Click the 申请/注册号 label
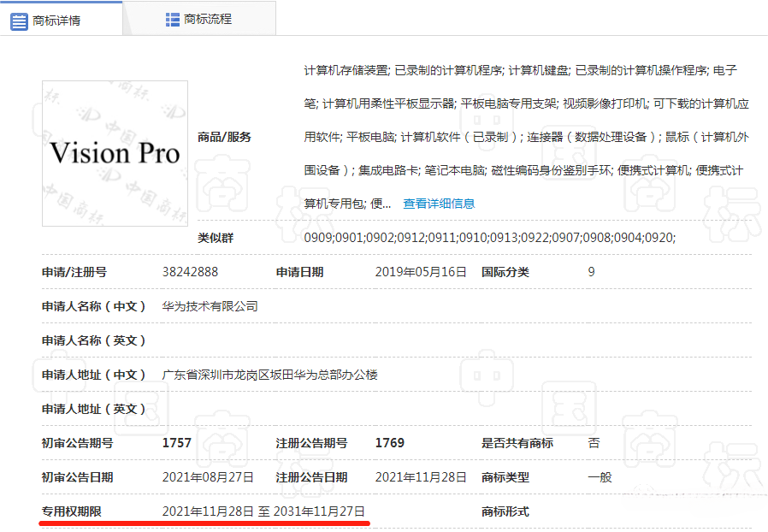The height and width of the screenshot is (532, 768). click(74, 272)
